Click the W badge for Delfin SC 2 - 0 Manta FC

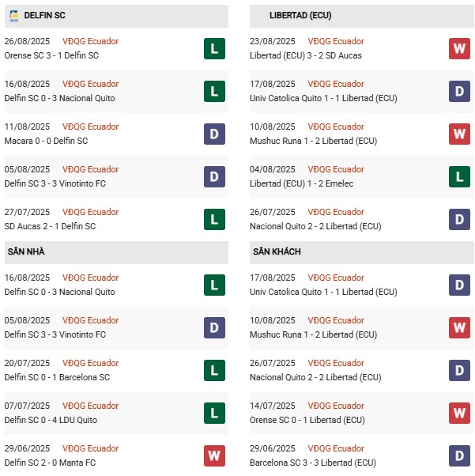tap(213, 456)
